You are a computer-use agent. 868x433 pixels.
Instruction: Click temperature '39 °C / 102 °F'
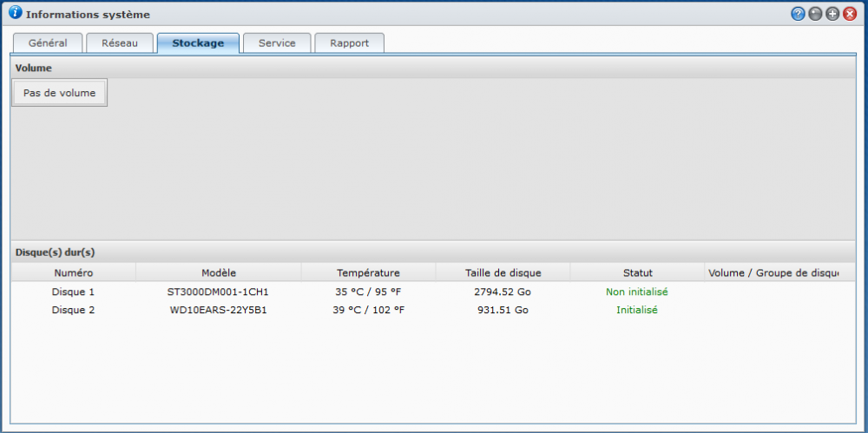pos(368,310)
